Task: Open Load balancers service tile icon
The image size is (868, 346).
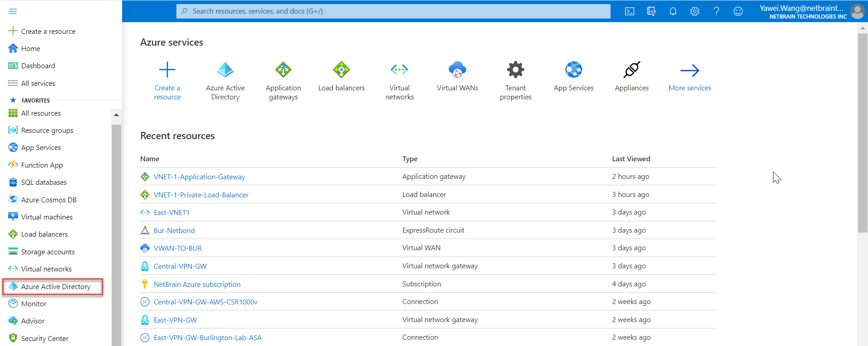Action: (x=342, y=70)
